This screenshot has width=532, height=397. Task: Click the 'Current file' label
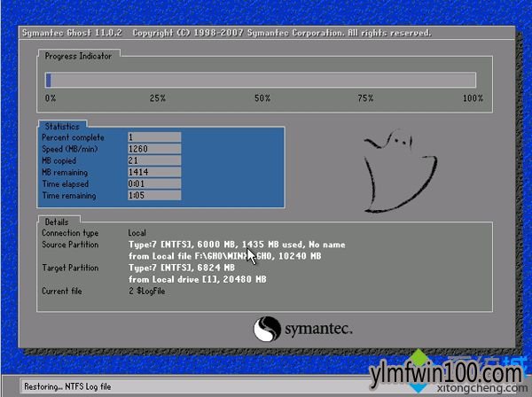click(62, 291)
